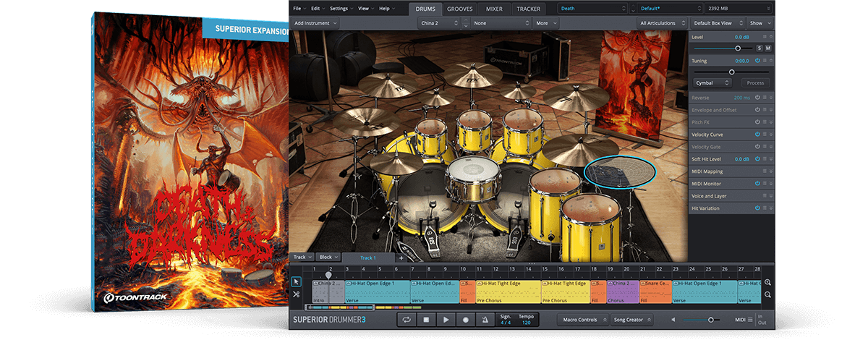Image resolution: width=868 pixels, height=353 pixels.
Task: Click the Record button
Action: pos(466,320)
